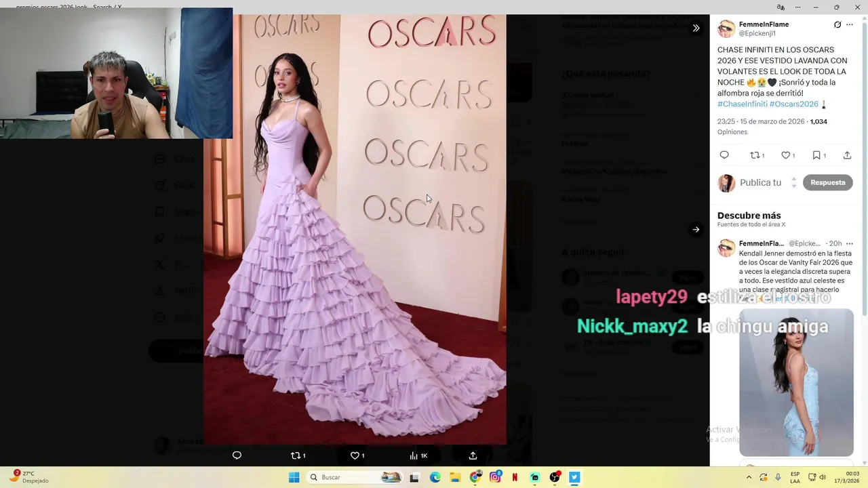Open view analytics 1K below the photo
868x488 pixels.
[x=418, y=455]
